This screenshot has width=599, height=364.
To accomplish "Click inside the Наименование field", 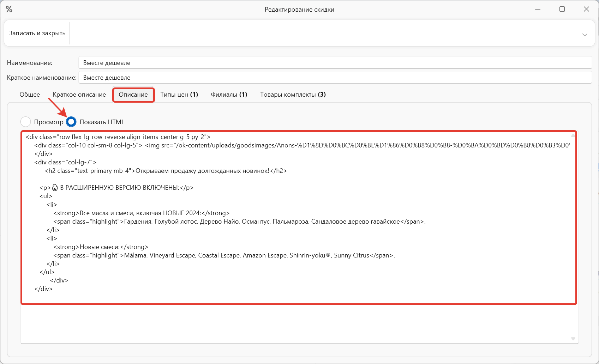I will coord(247,62).
